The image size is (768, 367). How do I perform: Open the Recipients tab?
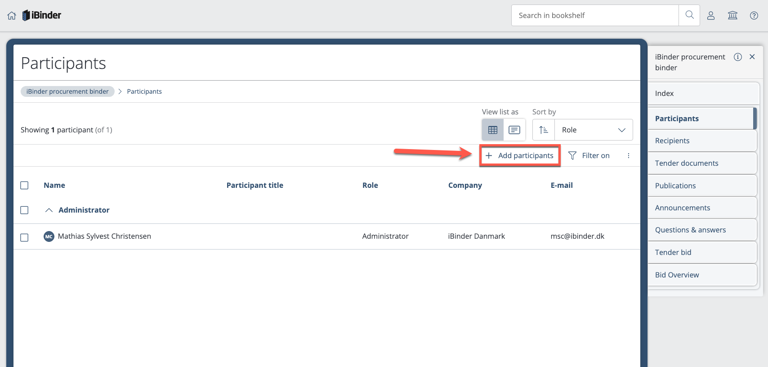coord(702,141)
